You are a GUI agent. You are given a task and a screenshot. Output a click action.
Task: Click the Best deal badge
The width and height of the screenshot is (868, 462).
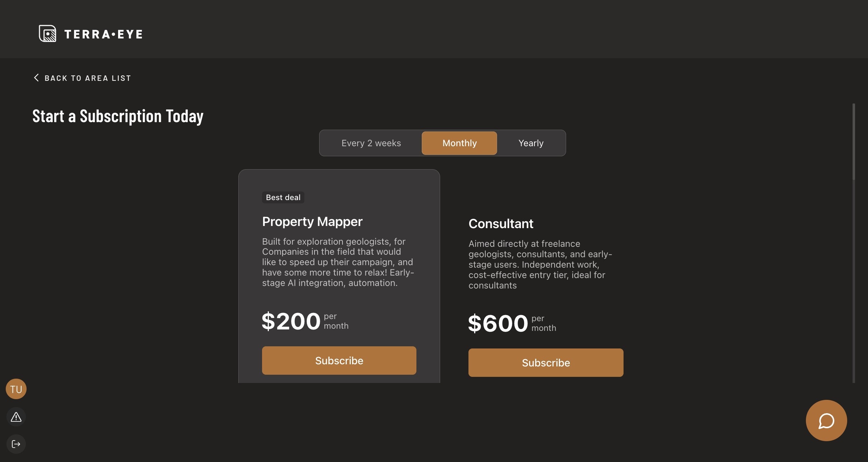pyautogui.click(x=283, y=197)
